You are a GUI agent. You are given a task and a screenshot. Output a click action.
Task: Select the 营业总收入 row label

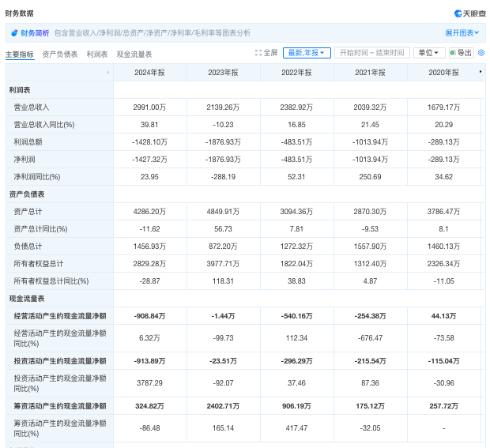pos(32,107)
